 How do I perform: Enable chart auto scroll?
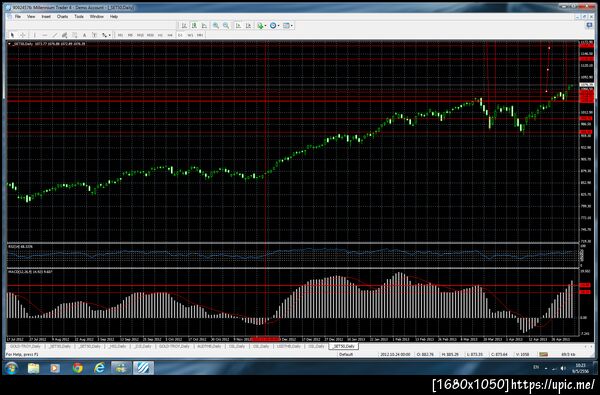tap(238, 26)
